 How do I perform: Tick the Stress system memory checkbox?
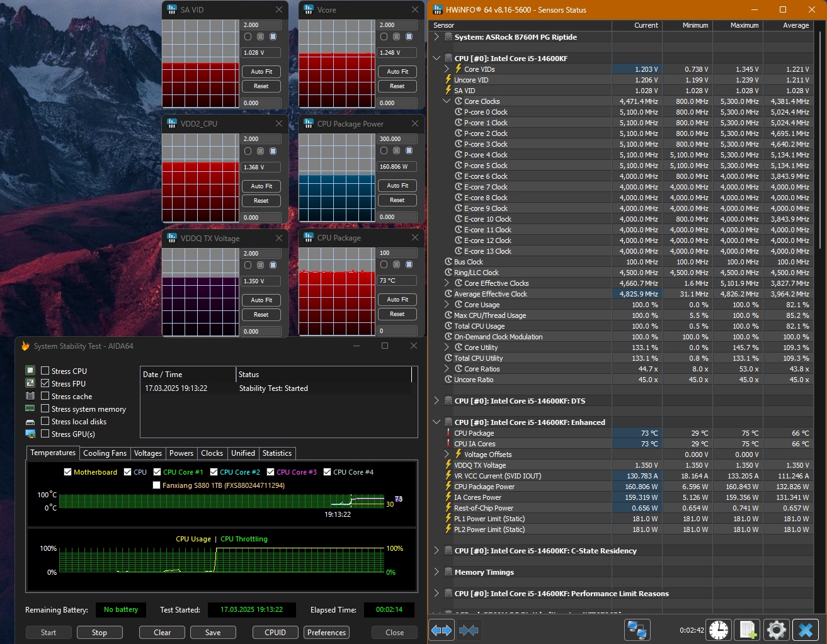tap(45, 409)
